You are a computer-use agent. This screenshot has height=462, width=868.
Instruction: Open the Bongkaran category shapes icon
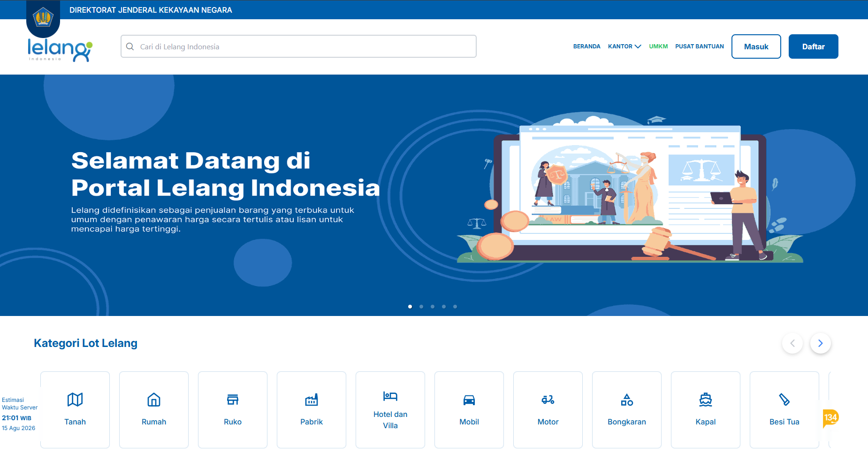627,400
